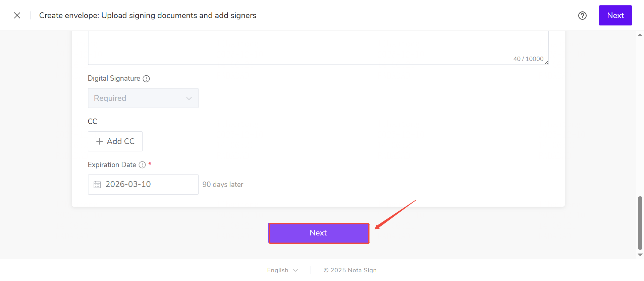Click the vertical scrollbar thumb
Image resolution: width=644 pixels, height=281 pixels.
point(640,223)
